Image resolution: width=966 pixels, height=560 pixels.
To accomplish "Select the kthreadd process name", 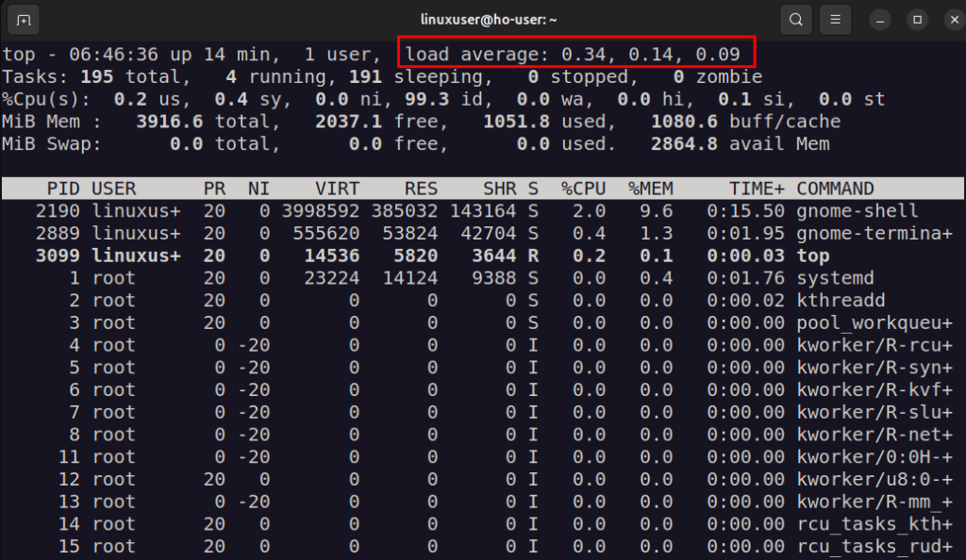I will coord(840,300).
